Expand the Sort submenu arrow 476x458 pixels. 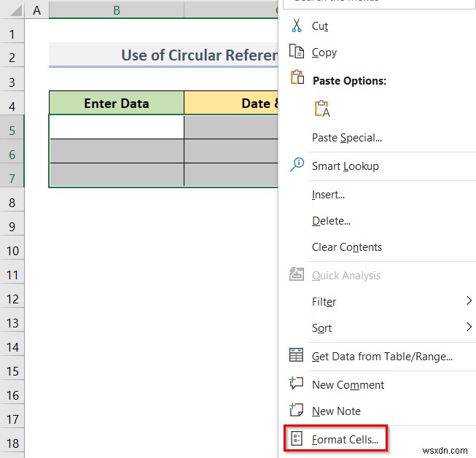[469, 327]
